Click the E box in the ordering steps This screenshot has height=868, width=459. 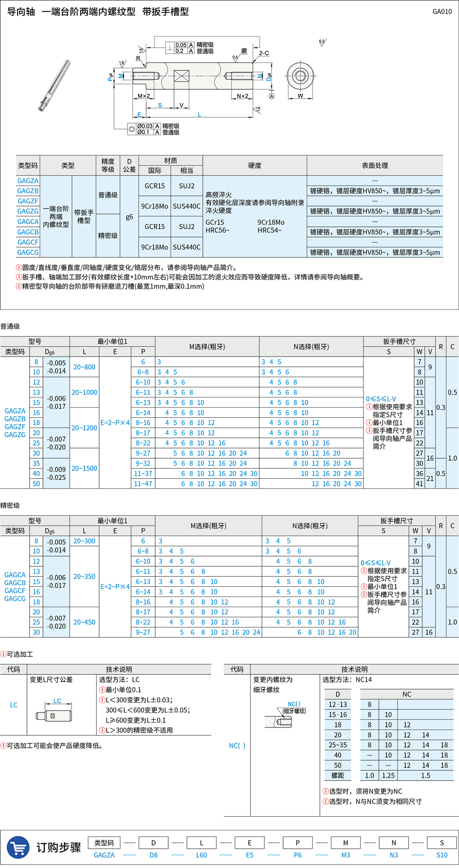pos(250,843)
